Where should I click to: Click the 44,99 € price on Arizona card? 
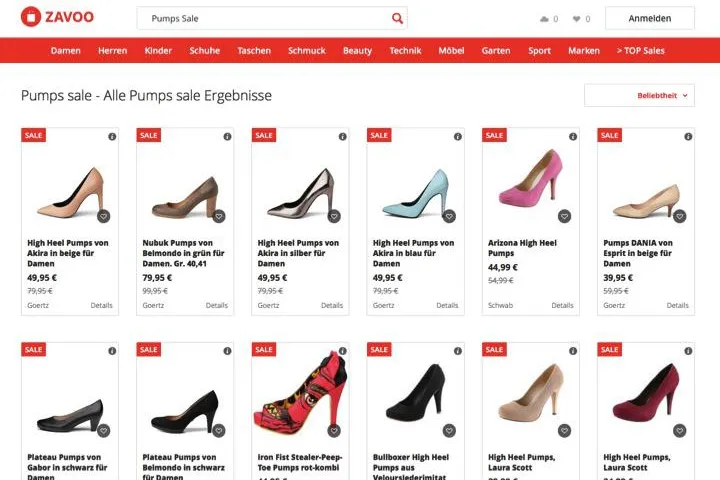pos(503,267)
